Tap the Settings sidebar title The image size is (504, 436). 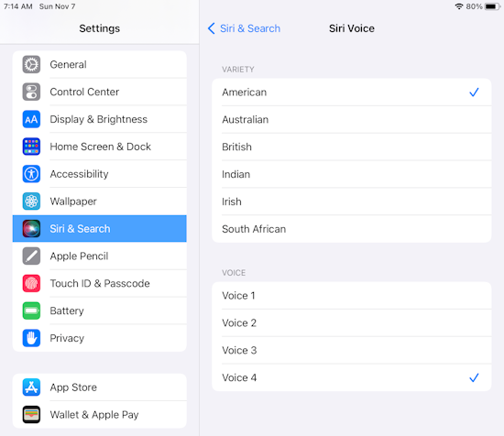[x=99, y=28]
